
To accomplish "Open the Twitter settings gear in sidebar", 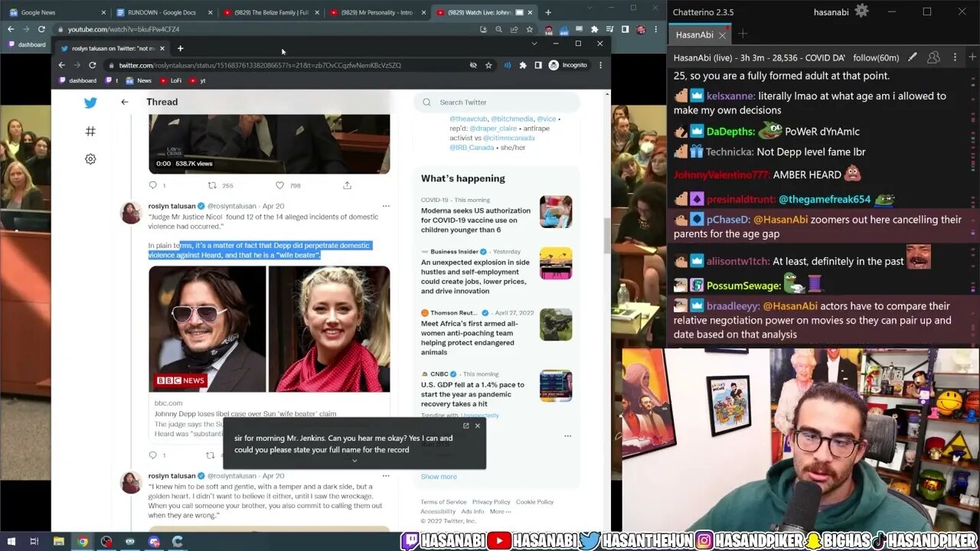I will 90,159.
